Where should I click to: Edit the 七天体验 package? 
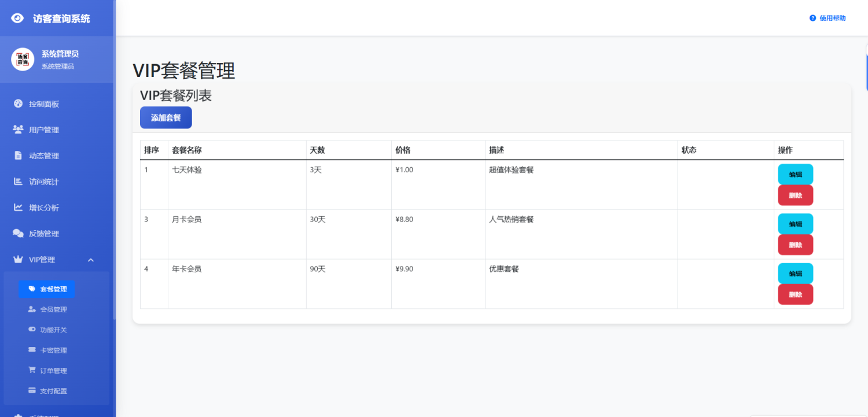point(795,174)
